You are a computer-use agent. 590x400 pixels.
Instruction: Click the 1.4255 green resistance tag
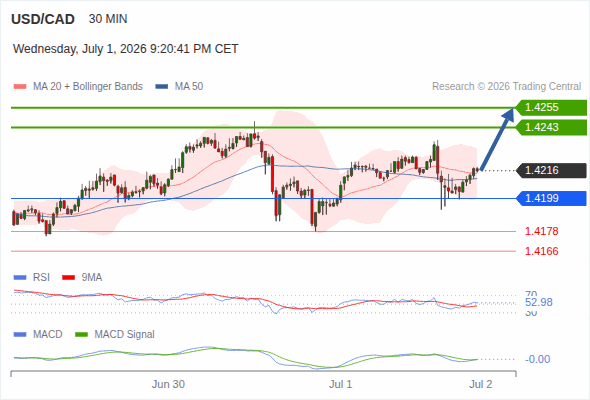551,108
